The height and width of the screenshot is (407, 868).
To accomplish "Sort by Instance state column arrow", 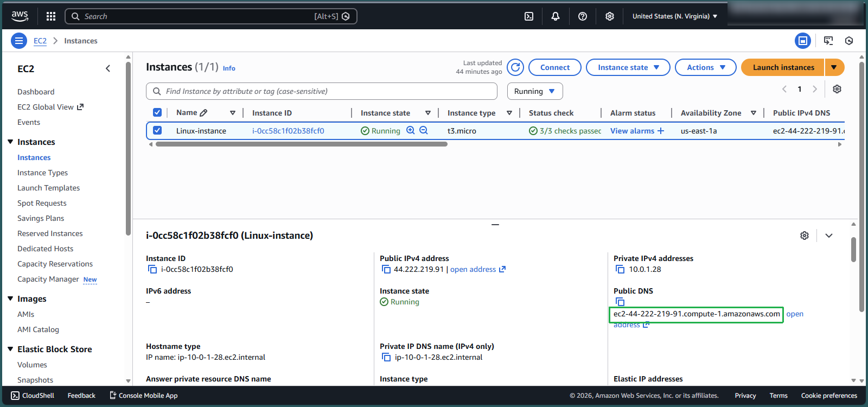I will click(428, 113).
